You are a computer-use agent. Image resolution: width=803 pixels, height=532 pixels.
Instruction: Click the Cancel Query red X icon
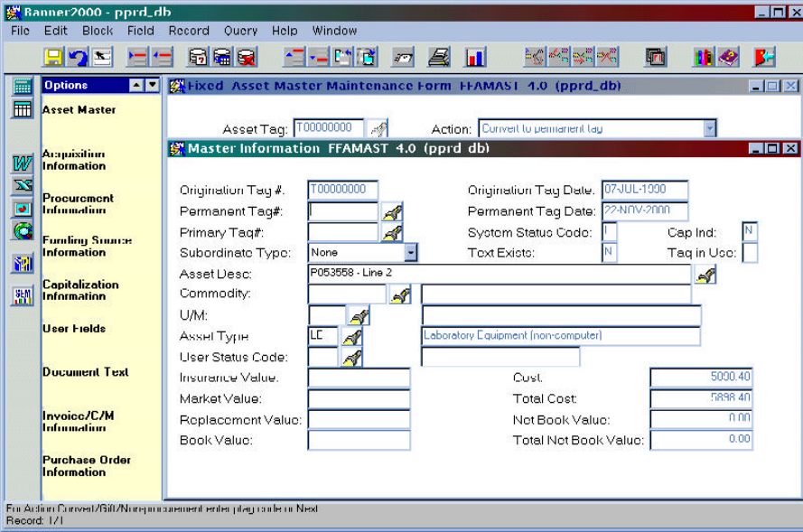[x=246, y=57]
